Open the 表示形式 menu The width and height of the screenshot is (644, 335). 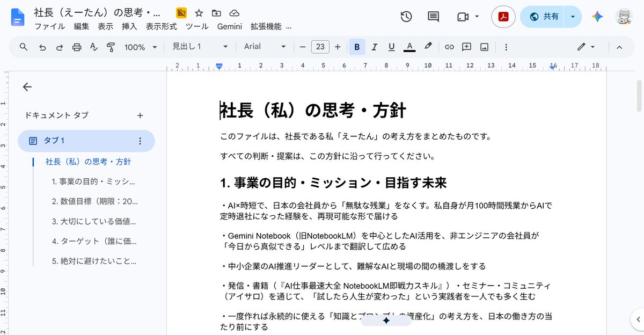[161, 26]
